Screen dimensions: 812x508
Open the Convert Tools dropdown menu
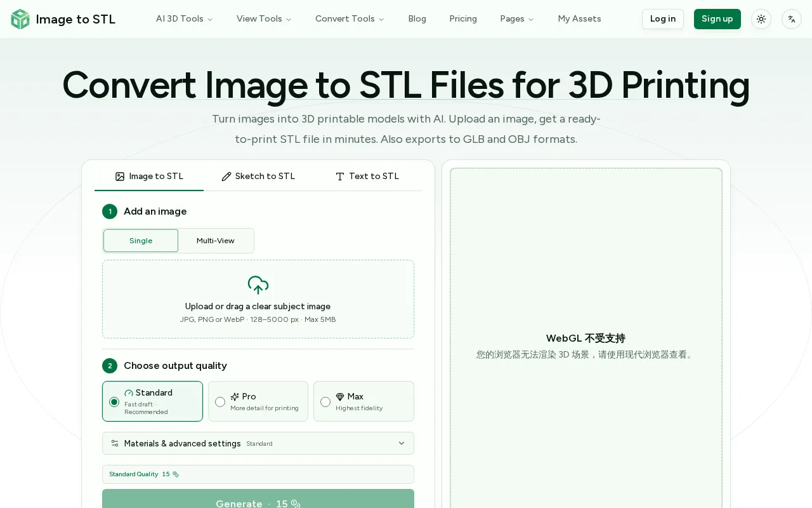[x=350, y=19]
